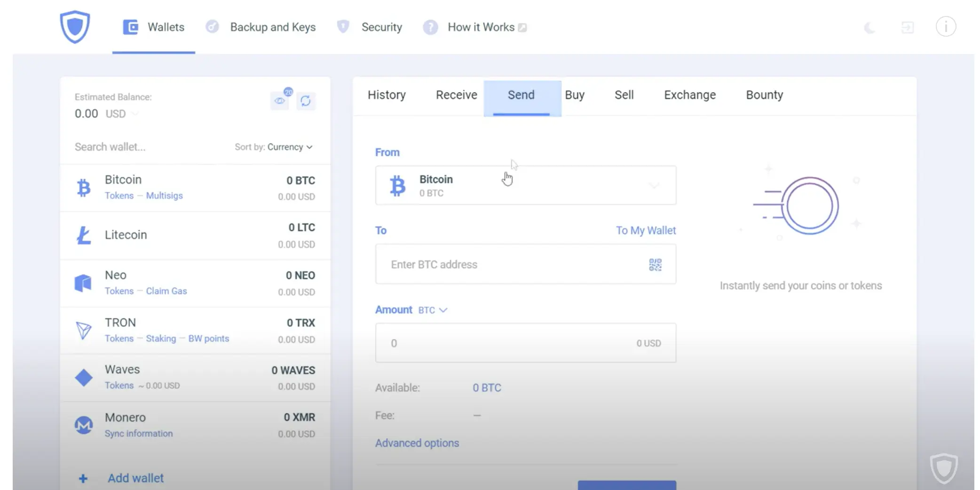Open TRON Staking link

tap(161, 339)
